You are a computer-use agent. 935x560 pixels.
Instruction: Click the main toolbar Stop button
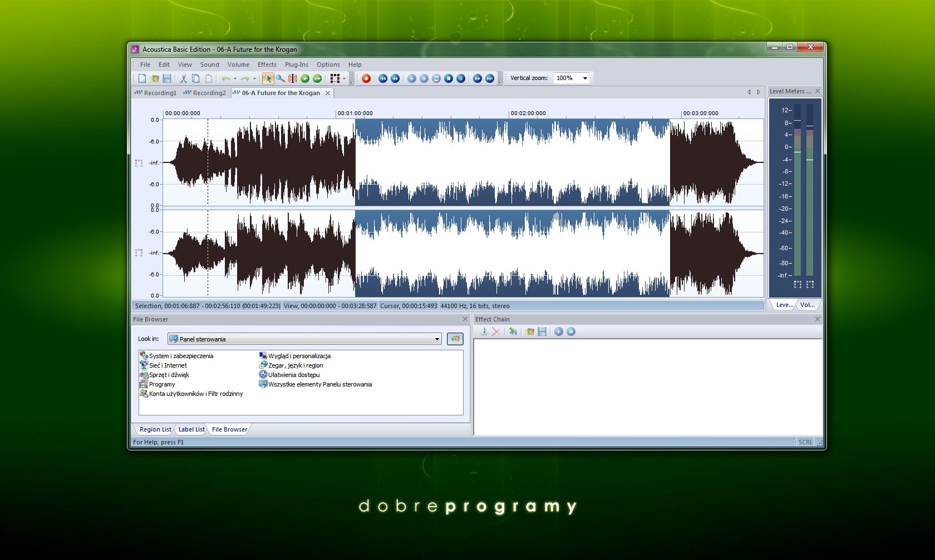coord(449,78)
